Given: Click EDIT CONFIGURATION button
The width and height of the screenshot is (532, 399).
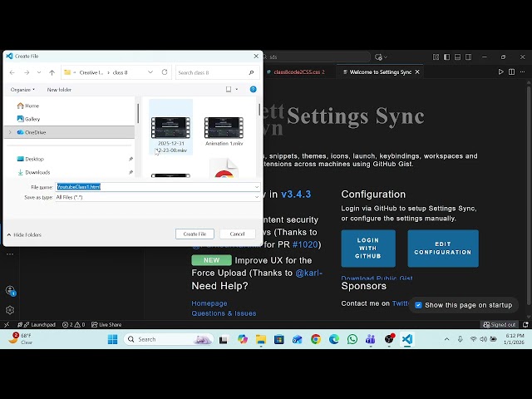Looking at the screenshot, I should click(x=443, y=248).
